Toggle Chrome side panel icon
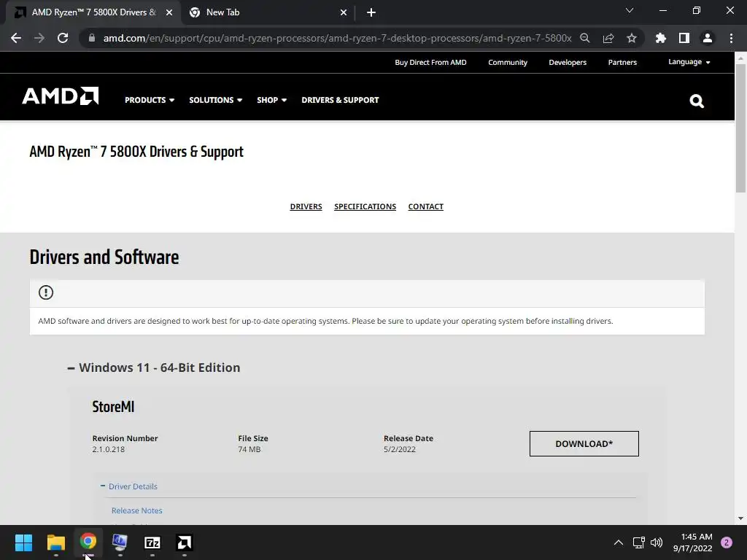 point(684,38)
